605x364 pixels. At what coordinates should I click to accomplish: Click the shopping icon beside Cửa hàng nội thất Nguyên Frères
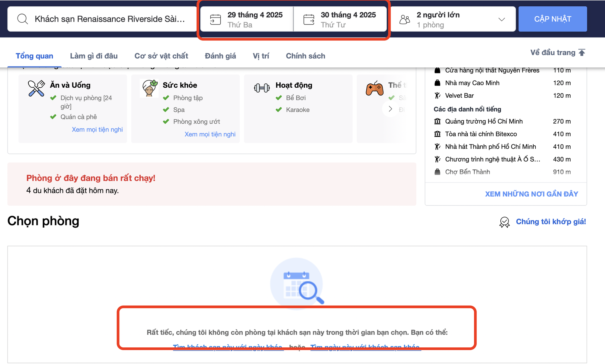click(437, 70)
